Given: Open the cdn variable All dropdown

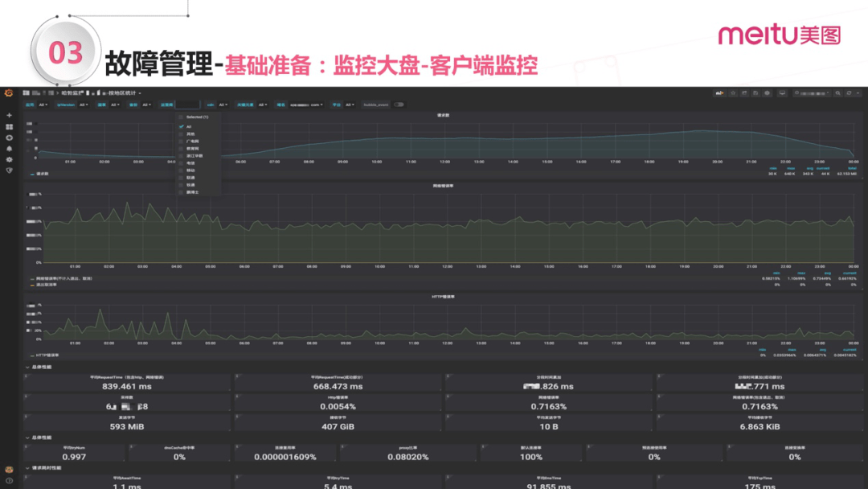Looking at the screenshot, I should (223, 105).
